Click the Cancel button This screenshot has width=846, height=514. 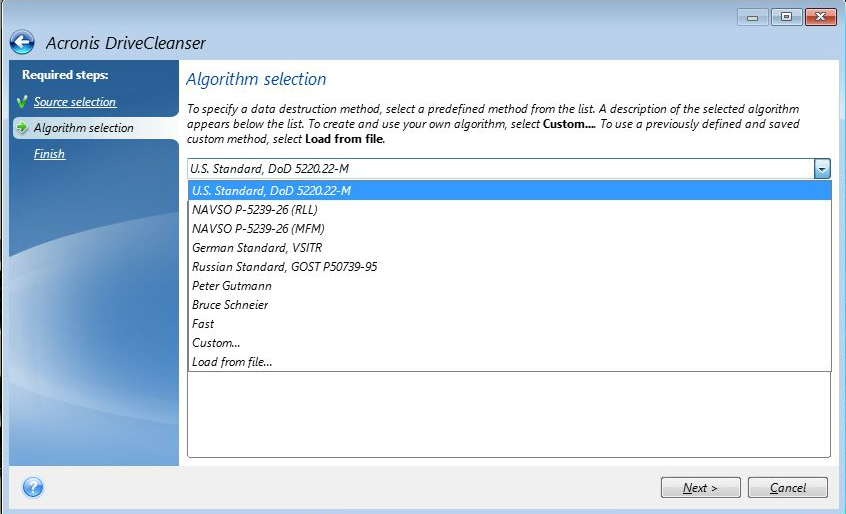coord(788,488)
